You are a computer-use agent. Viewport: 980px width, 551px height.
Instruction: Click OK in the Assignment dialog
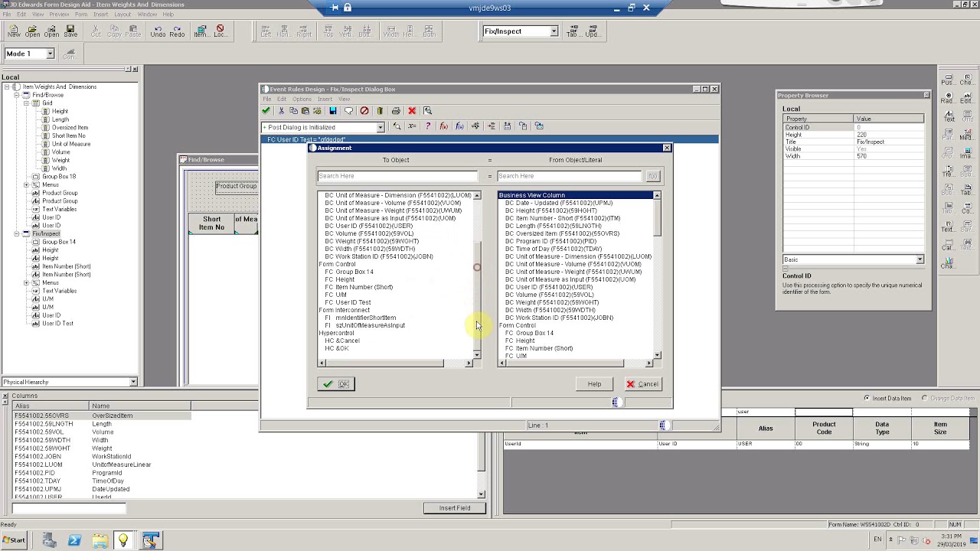[x=336, y=384]
